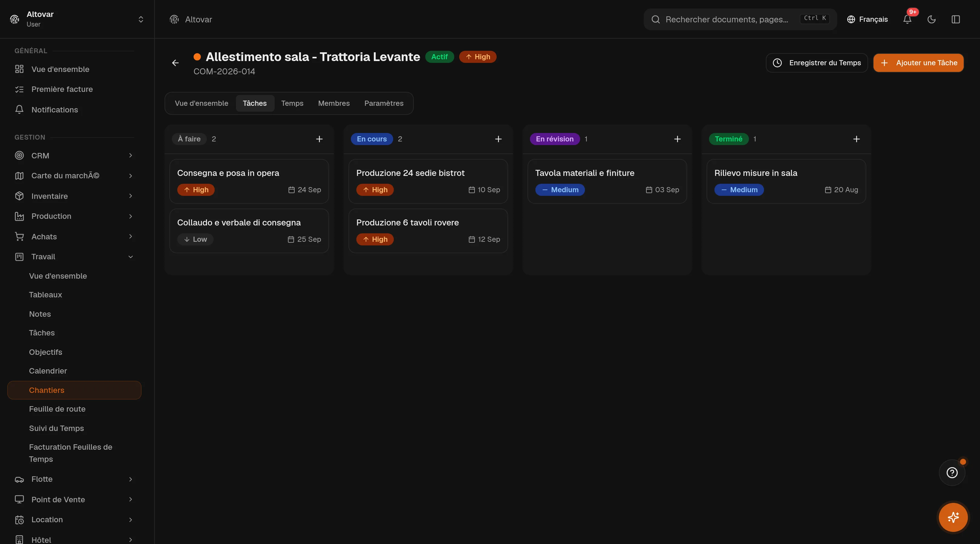Expand the Flotte chevron
980x544 pixels.
pyautogui.click(x=130, y=479)
